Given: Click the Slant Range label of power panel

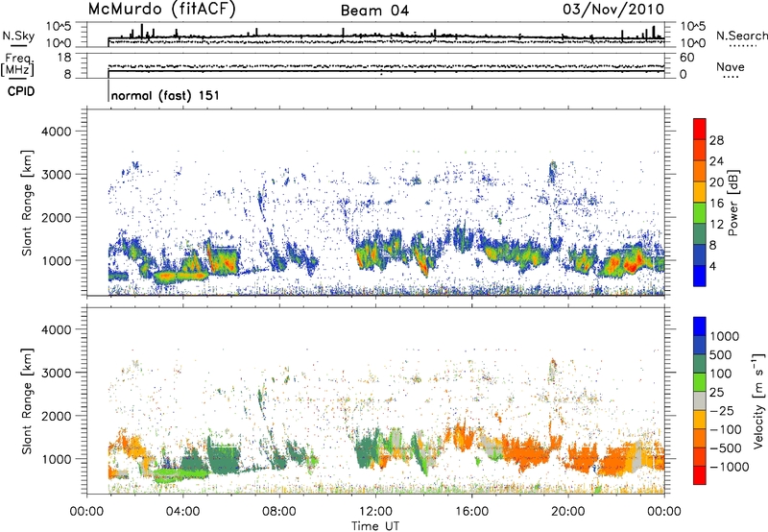Looking at the screenshot, I should pos(27,203).
